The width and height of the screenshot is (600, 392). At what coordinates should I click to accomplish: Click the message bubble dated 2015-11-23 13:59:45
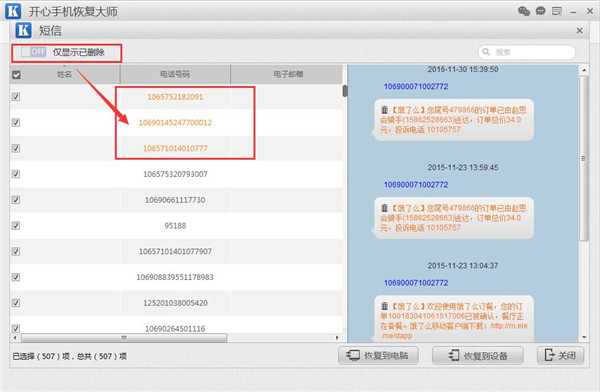pos(453,218)
